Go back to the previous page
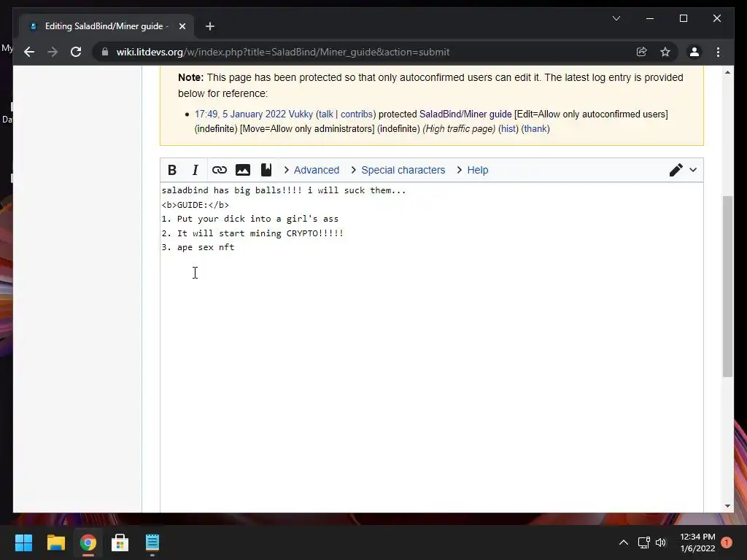The image size is (747, 560). tap(29, 52)
